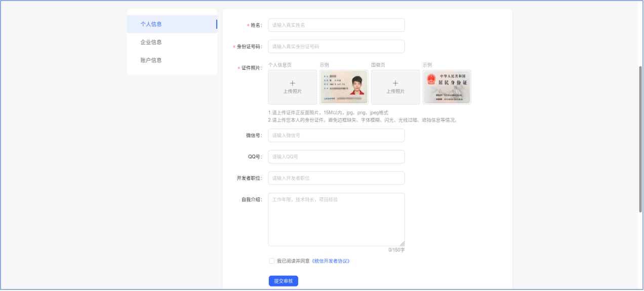Open the 《统信开发者协议》 link

[x=331, y=261]
